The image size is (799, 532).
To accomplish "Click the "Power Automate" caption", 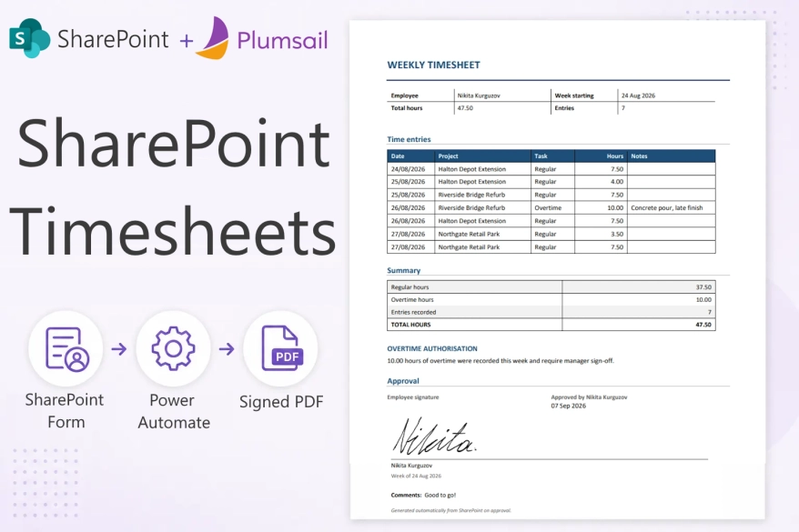I will pyautogui.click(x=173, y=411).
